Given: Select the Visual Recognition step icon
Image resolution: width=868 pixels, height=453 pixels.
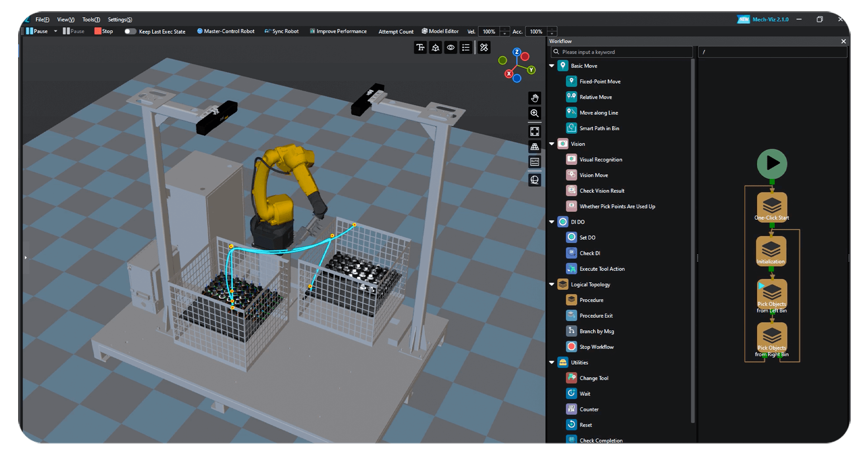Looking at the screenshot, I should (571, 159).
